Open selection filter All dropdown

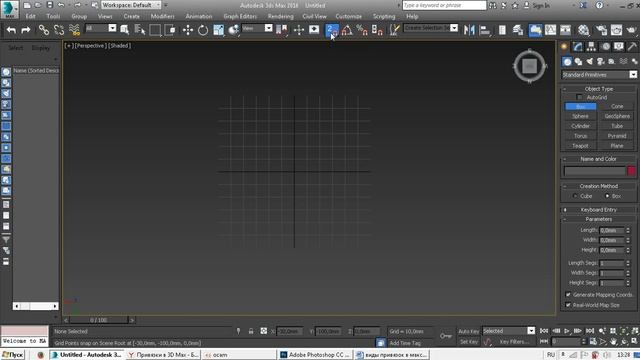click(x=100, y=28)
